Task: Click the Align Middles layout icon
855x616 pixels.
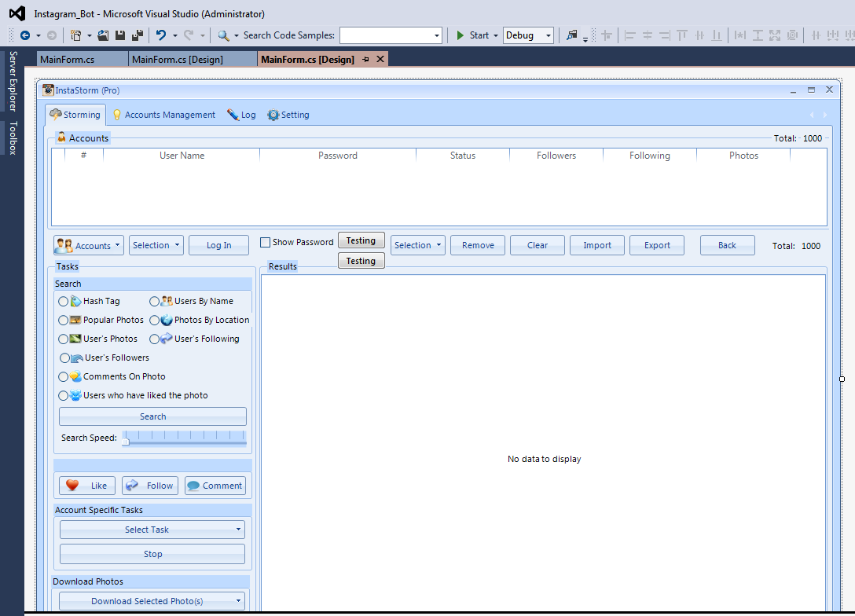Action: tap(699, 35)
